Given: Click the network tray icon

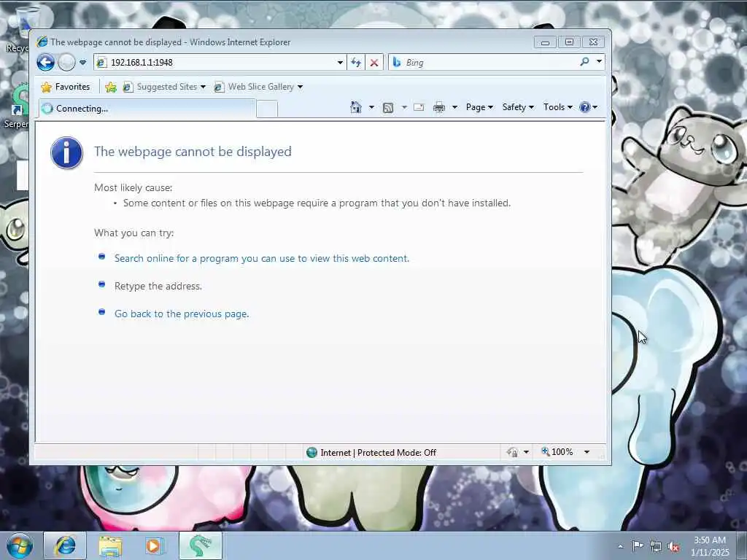Looking at the screenshot, I should 656,546.
